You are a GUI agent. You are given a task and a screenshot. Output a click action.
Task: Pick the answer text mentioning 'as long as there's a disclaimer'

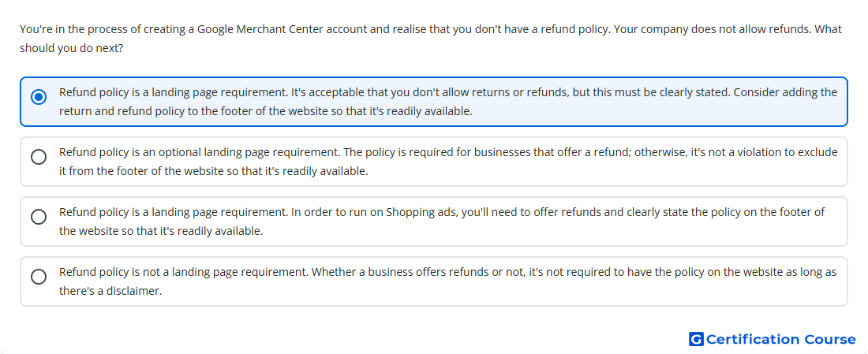(x=448, y=281)
